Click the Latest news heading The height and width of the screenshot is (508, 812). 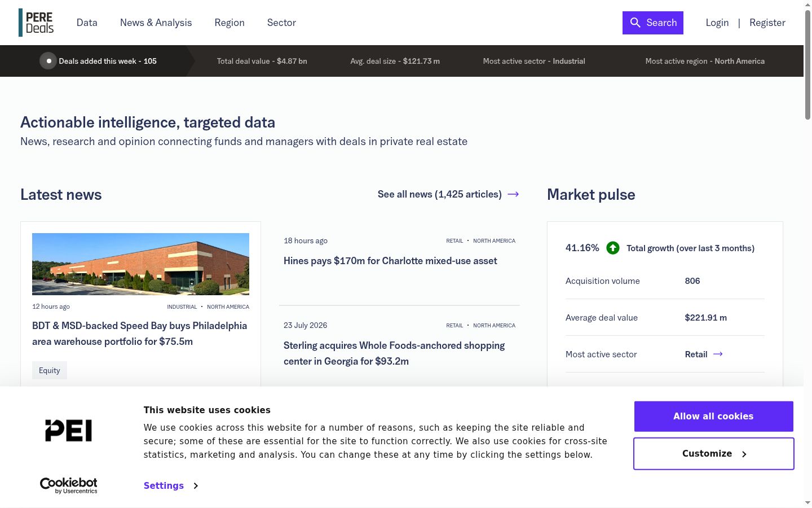pos(61,195)
